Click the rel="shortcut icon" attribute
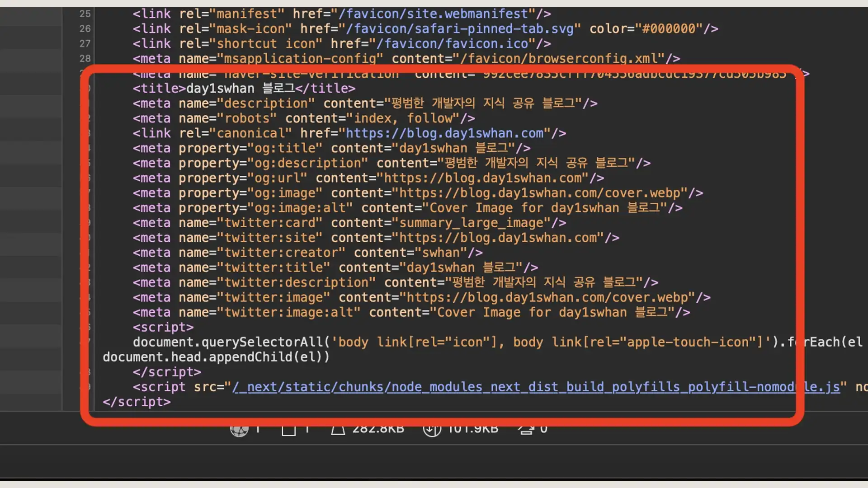This screenshot has height=488, width=868. click(251, 43)
